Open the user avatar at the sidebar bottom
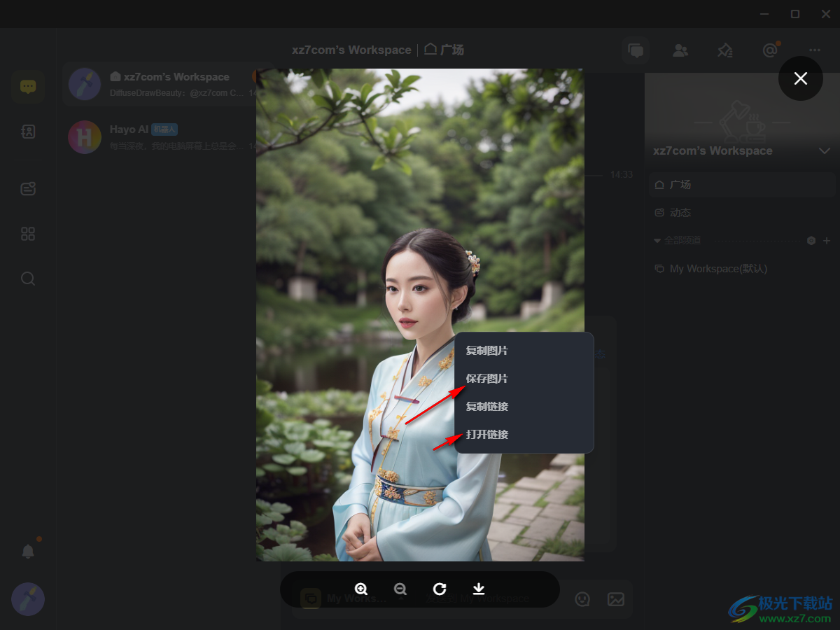 click(x=28, y=599)
